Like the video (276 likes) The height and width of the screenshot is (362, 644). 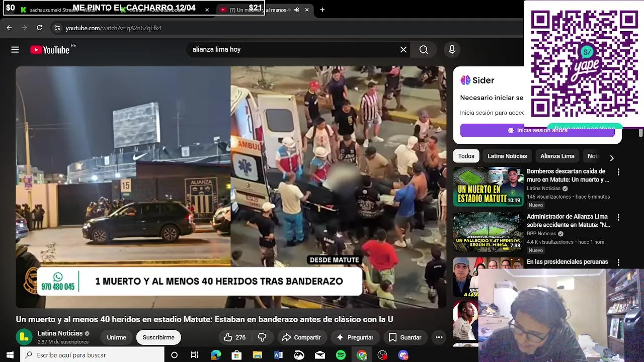pyautogui.click(x=234, y=337)
